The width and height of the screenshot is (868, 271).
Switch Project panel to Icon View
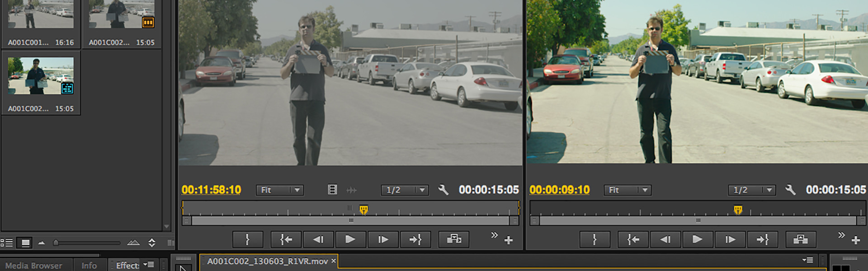(x=25, y=243)
